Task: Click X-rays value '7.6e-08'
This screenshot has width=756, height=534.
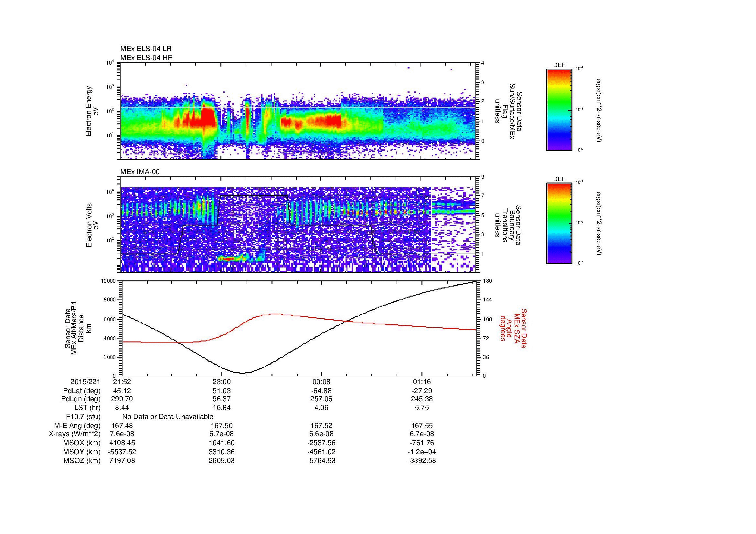Action: tap(122, 434)
